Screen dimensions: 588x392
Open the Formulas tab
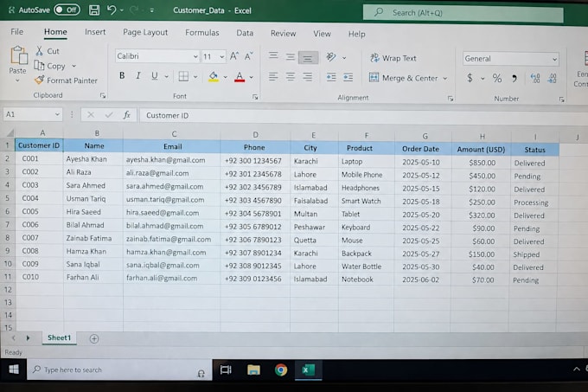202,33
